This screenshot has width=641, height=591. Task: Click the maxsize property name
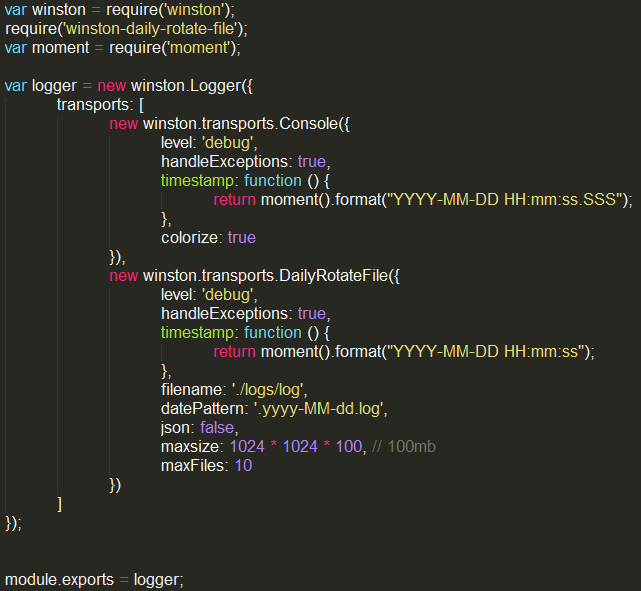(x=190, y=446)
